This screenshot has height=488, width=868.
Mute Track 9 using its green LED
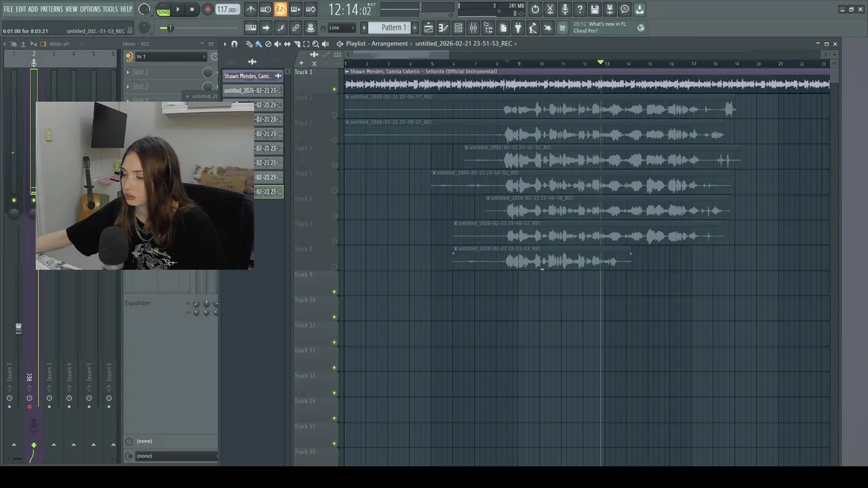[334, 292]
